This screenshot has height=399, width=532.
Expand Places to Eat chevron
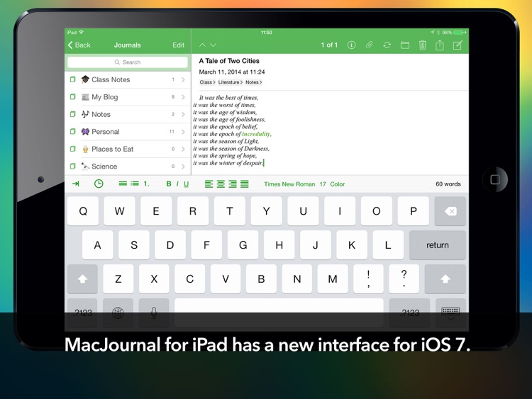pyautogui.click(x=183, y=149)
